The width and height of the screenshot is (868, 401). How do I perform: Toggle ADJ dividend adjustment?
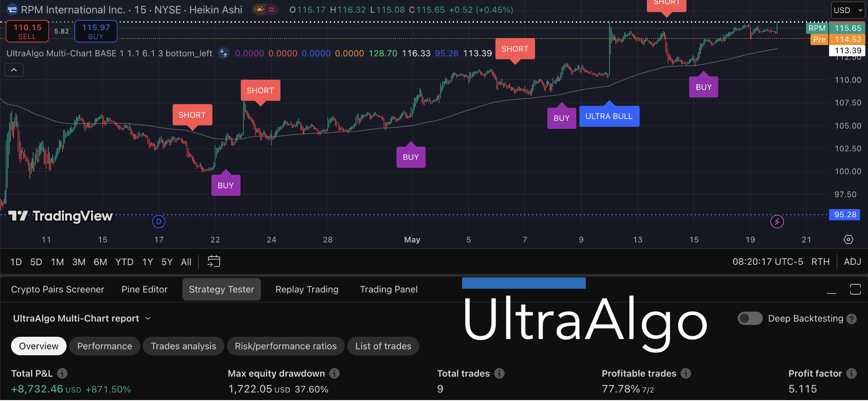click(x=852, y=262)
